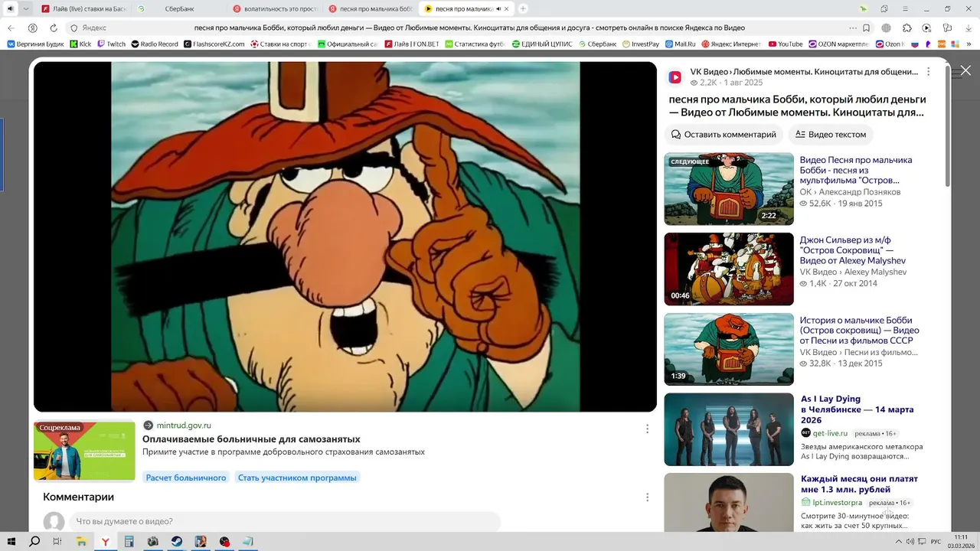Close the active 'песня про мальчика' tab
Viewport: 980px width, 551px height.
506,8
